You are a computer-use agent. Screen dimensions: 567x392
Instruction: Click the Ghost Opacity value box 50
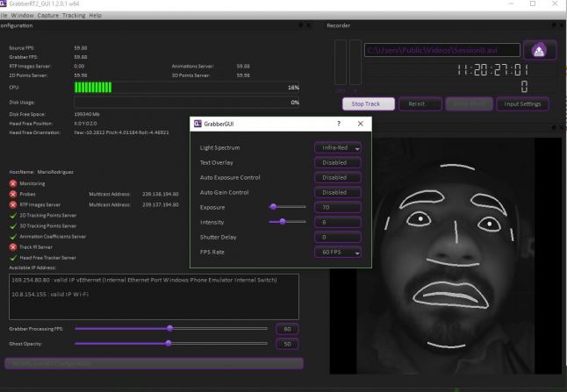[x=287, y=344]
